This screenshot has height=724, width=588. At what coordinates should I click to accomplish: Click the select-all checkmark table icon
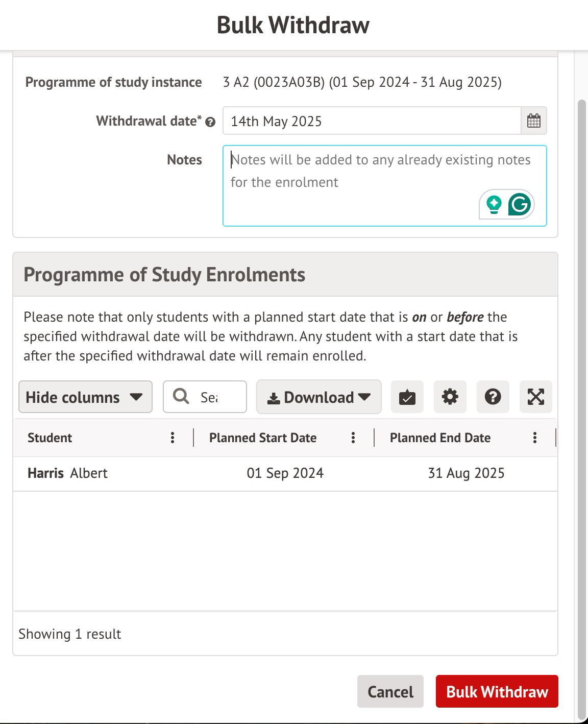pyautogui.click(x=407, y=397)
